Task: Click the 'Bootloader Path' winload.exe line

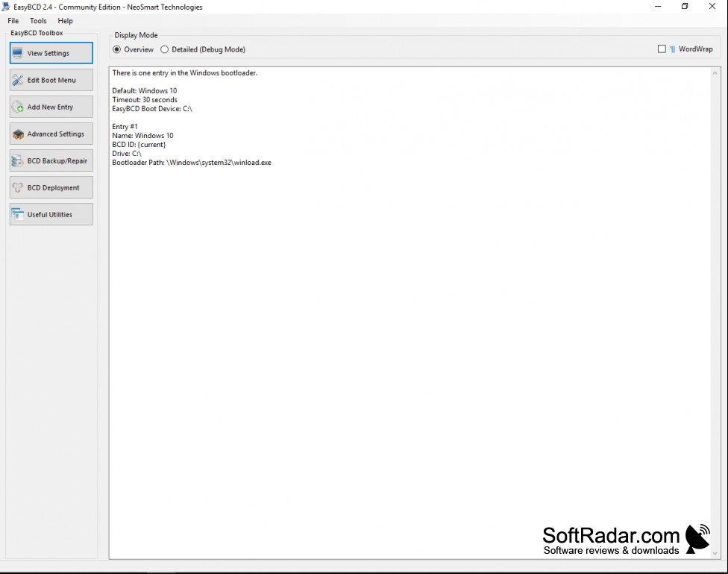Action: click(192, 163)
